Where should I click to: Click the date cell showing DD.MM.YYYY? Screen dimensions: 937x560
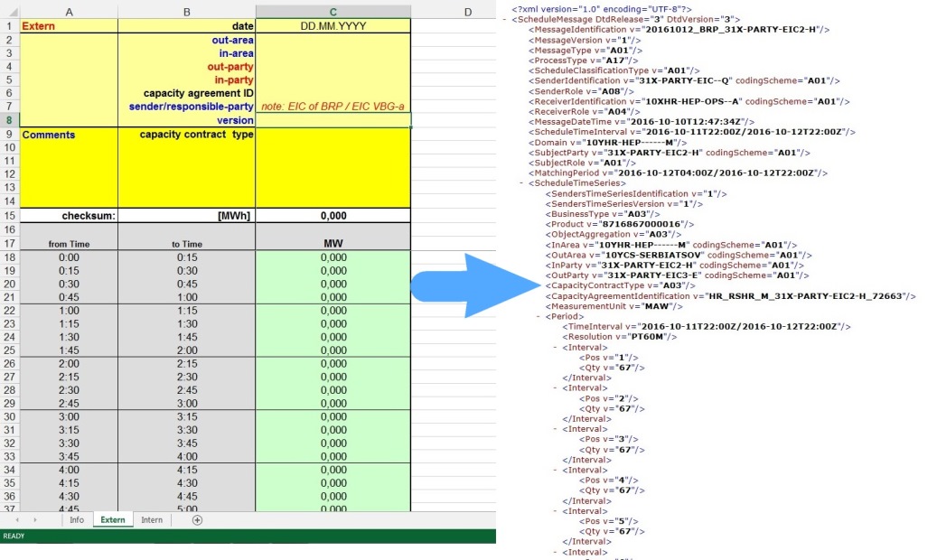pos(333,25)
